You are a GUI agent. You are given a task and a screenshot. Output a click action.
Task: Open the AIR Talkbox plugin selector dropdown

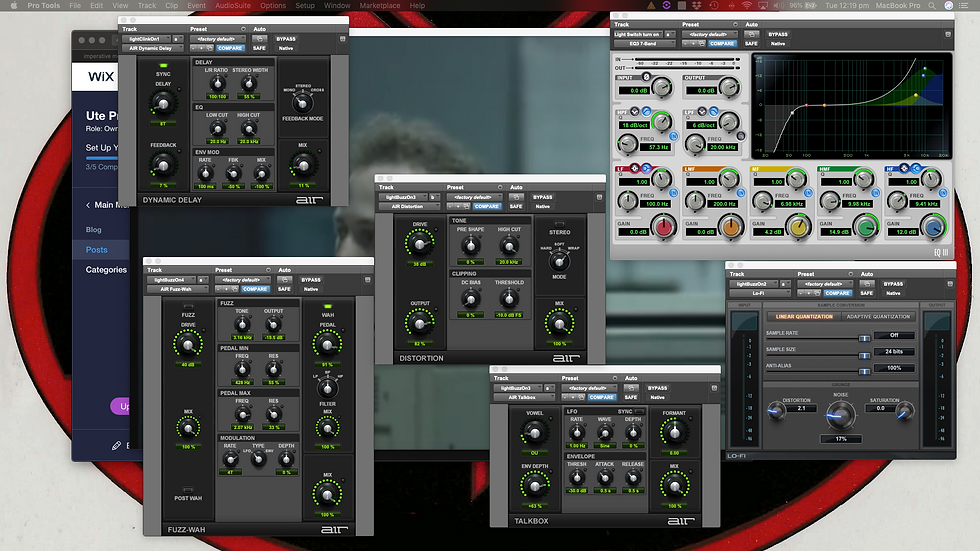[524, 397]
